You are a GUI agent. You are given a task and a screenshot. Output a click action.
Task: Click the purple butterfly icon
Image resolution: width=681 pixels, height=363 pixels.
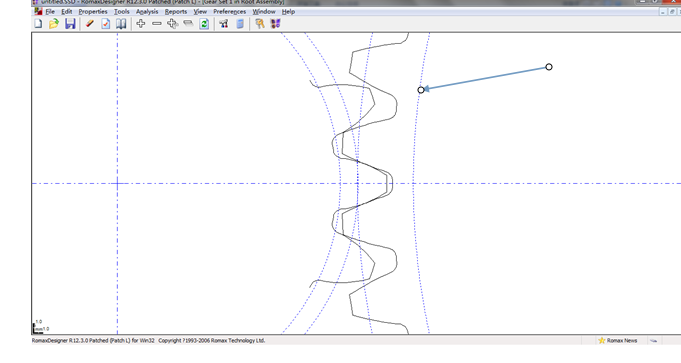[x=275, y=24]
